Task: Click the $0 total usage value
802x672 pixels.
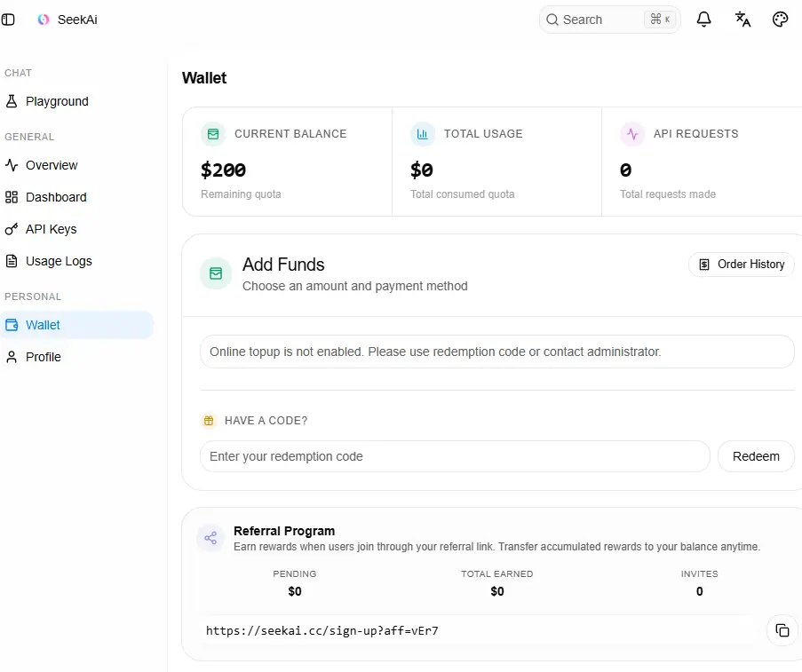Action: click(x=422, y=170)
